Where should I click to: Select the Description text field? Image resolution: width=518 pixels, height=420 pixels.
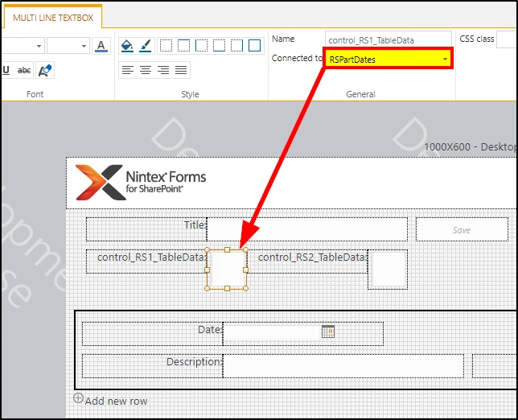(x=343, y=365)
